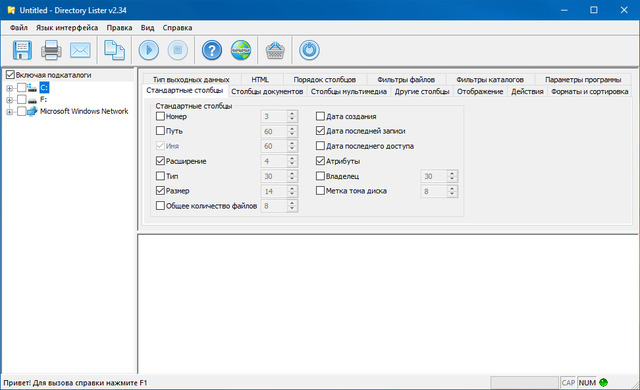The image size is (640, 390).
Task: Click the Общее количество файлов width field
Action: click(274, 206)
